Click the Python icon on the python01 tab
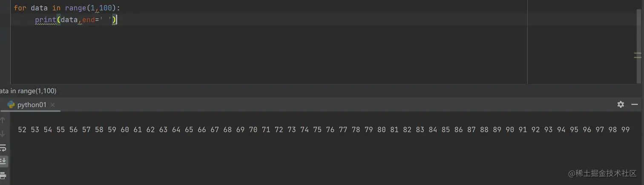 11,105
